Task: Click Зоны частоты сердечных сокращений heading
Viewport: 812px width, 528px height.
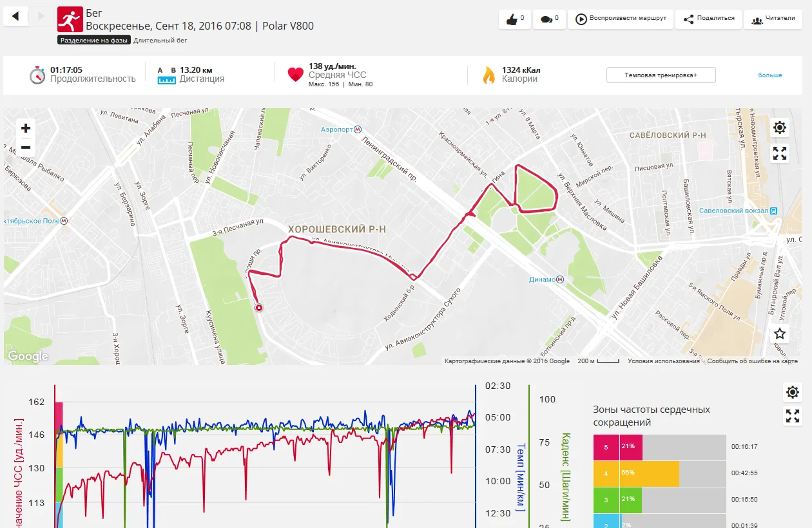Action: pos(652,416)
